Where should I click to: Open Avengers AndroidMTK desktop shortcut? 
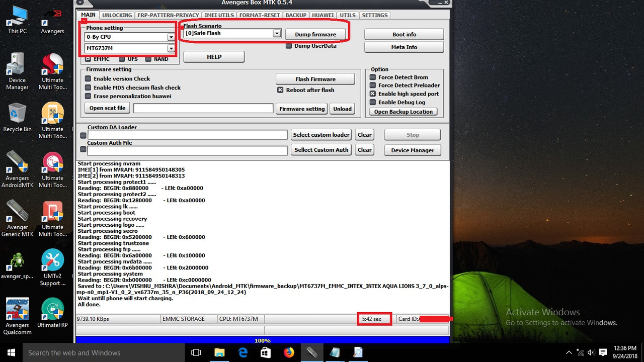point(17,170)
